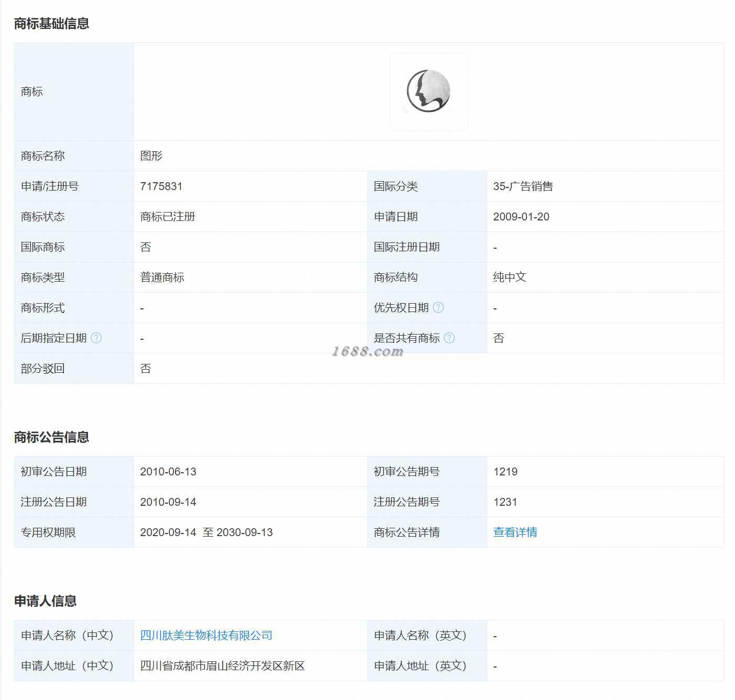The width and height of the screenshot is (735, 700).
Task: Click the 部分驳回 label cell
Action: (x=74, y=369)
